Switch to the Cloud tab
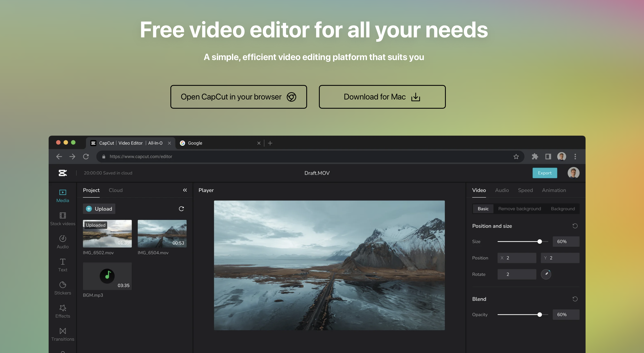This screenshot has width=644, height=353. tap(115, 190)
